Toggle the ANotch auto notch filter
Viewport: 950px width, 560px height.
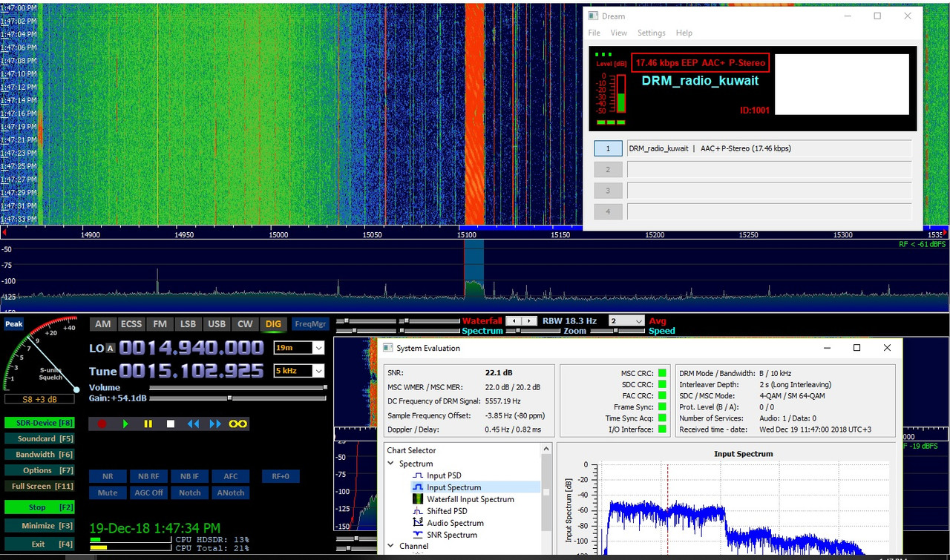click(230, 493)
